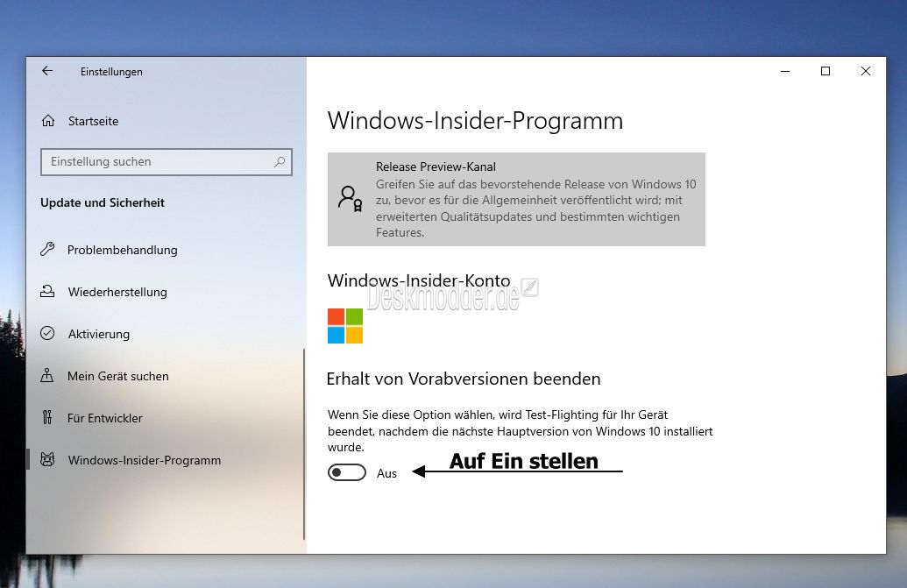
Task: Click the Aus toggle state label
Action: 386,473
